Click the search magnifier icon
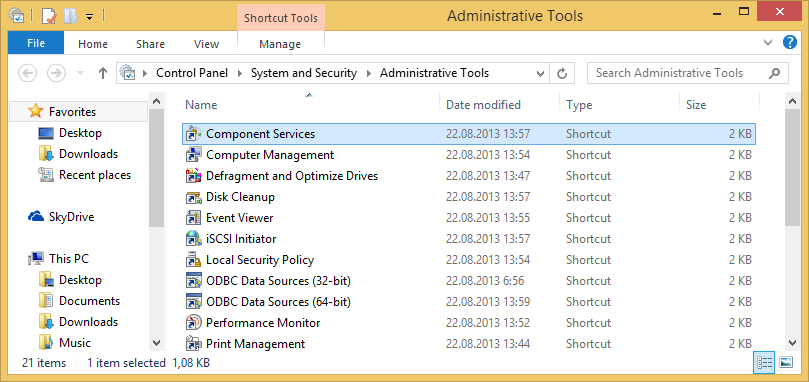The image size is (809, 382). 774,73
